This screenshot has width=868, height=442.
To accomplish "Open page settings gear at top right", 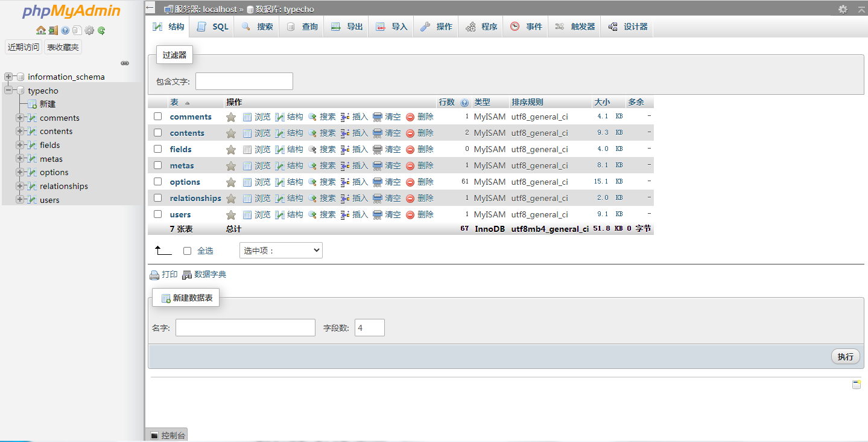I will (x=843, y=9).
